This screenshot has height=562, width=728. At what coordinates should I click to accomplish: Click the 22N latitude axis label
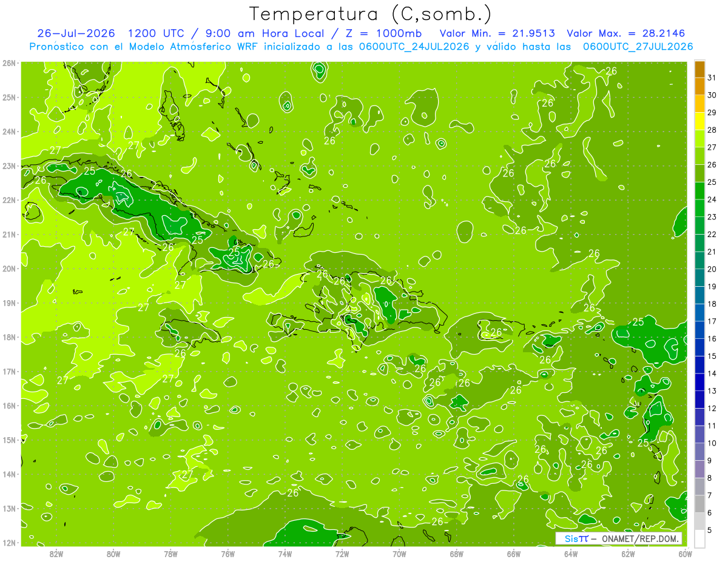[9, 200]
